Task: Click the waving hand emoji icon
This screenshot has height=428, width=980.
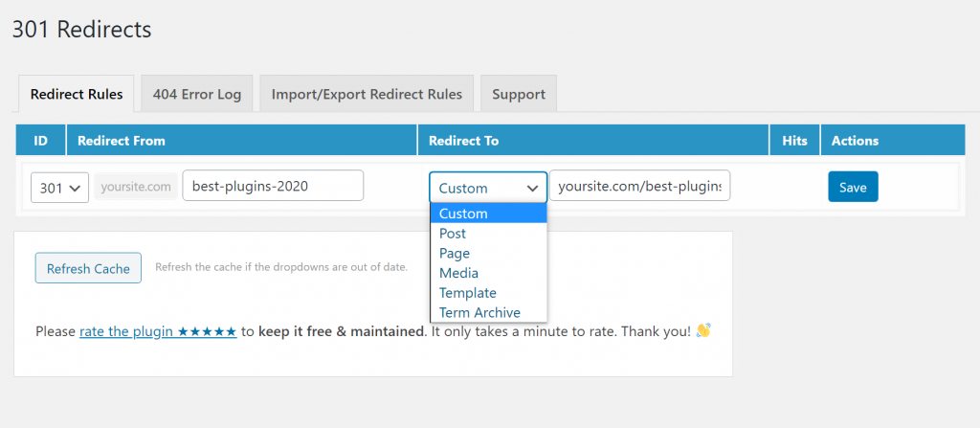Action: tap(703, 330)
